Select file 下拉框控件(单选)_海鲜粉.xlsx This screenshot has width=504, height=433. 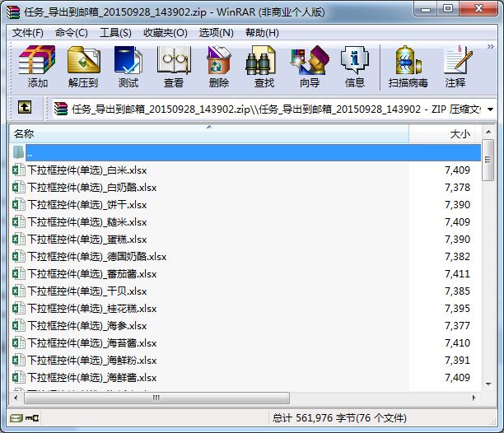point(92,361)
